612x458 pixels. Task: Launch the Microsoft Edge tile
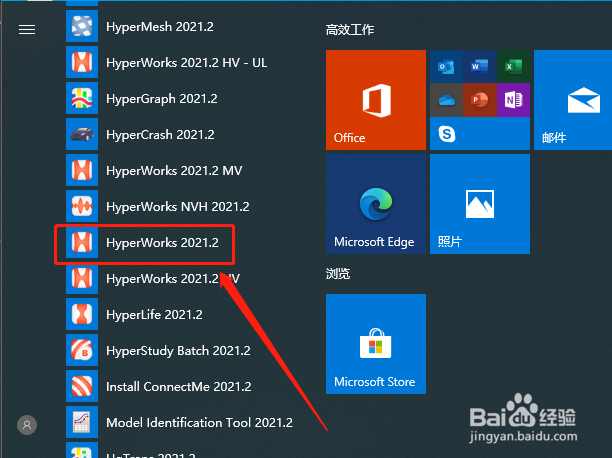(x=376, y=204)
